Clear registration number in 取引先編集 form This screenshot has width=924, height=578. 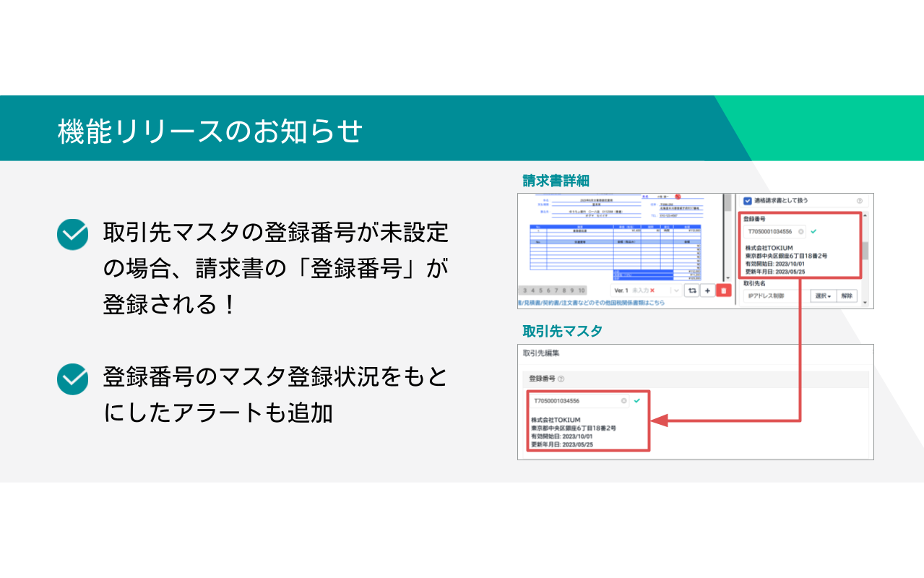623,400
